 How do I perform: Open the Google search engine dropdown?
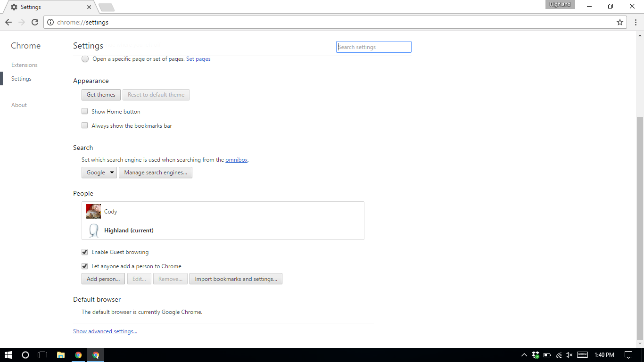pyautogui.click(x=99, y=173)
